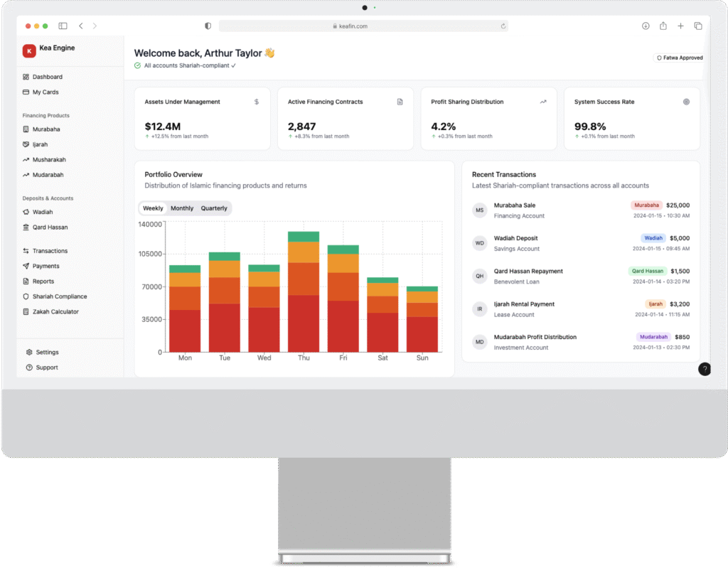This screenshot has height=568, width=728.
Task: Open Settings from the sidebar
Action: 47,353
